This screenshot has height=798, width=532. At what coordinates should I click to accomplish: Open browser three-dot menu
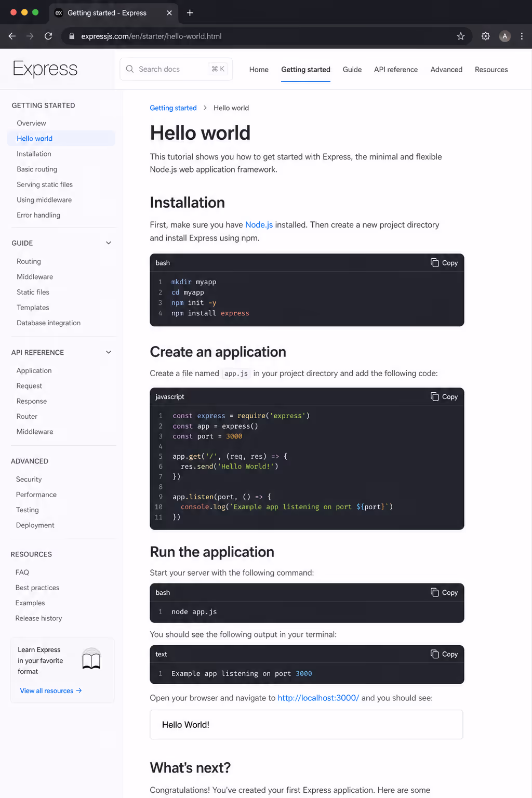(x=522, y=36)
